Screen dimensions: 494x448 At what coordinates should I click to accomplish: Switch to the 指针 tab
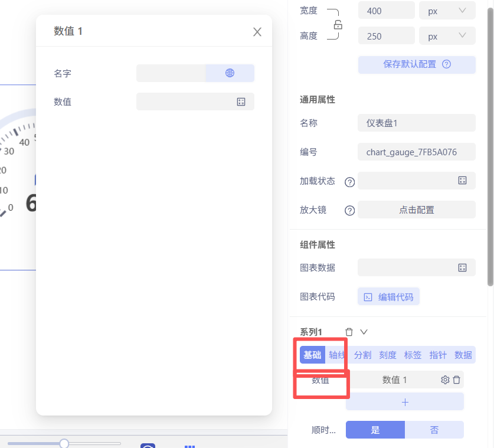(438, 355)
